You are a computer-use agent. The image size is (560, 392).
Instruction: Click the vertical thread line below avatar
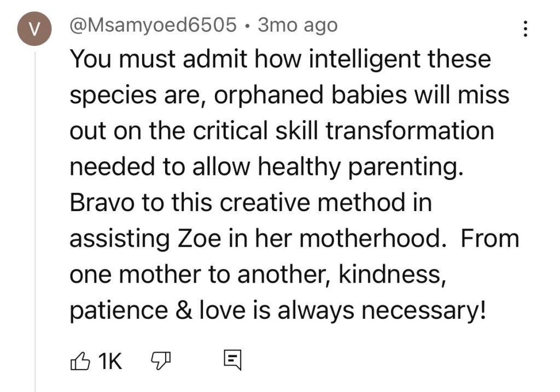point(35,219)
